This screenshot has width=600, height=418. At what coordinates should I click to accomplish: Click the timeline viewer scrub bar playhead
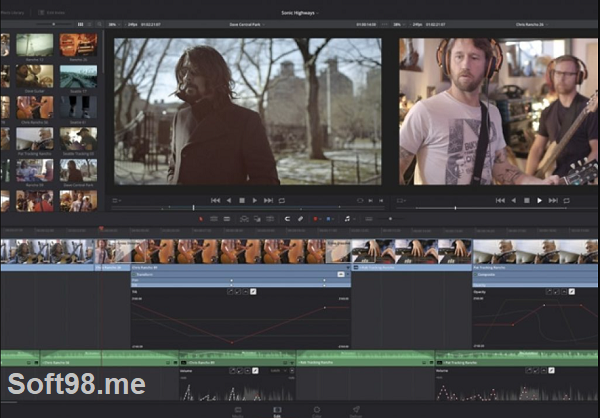455,208
